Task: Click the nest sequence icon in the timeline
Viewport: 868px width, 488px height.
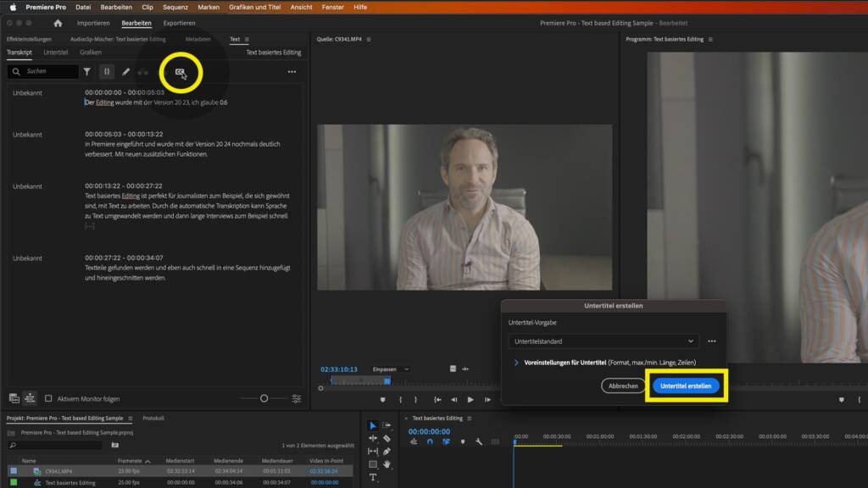Action: pyautogui.click(x=414, y=441)
